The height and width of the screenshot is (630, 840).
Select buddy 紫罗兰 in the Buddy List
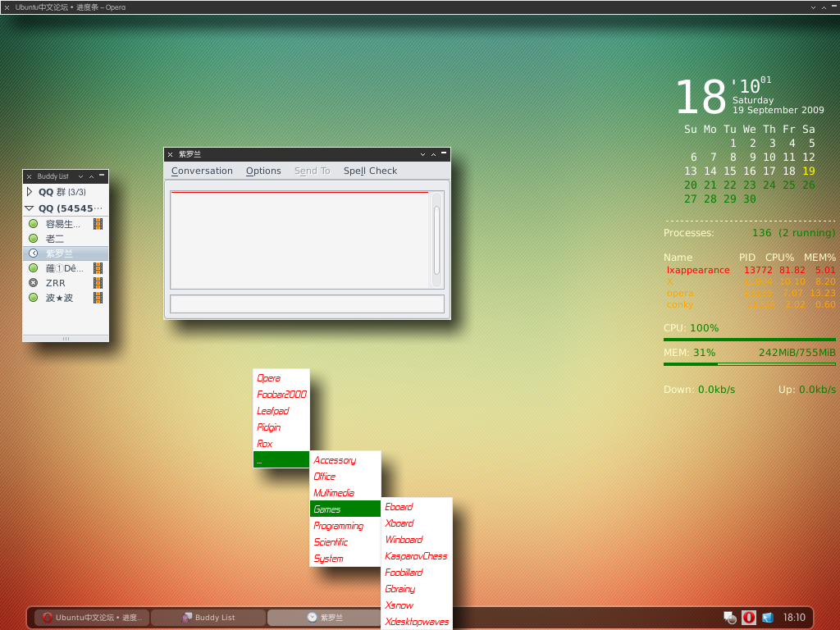[66, 253]
